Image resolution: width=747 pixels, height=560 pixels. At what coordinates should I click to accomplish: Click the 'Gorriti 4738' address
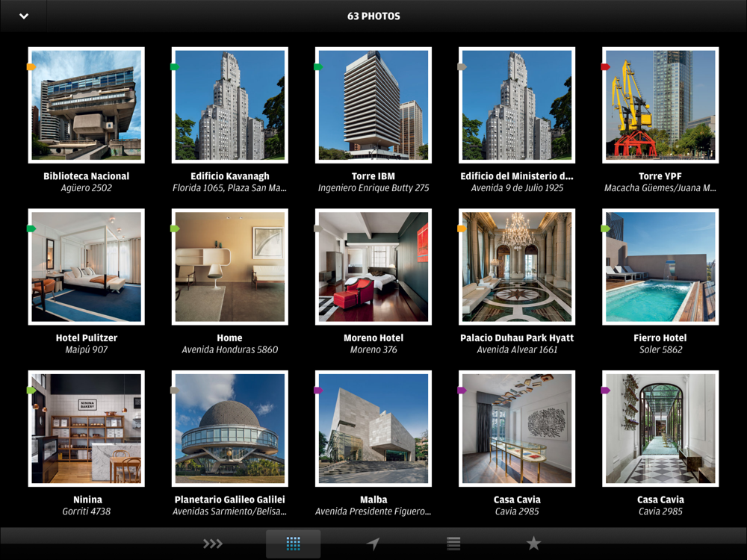(86, 511)
